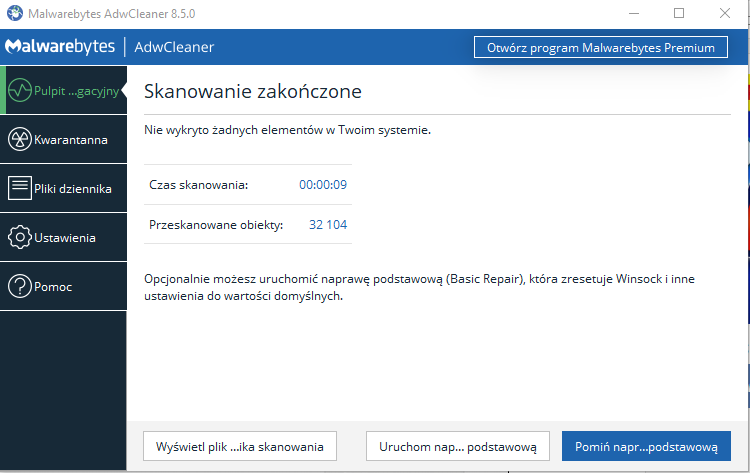Click the Pomoc question mark icon
The image size is (750, 473).
(20, 286)
